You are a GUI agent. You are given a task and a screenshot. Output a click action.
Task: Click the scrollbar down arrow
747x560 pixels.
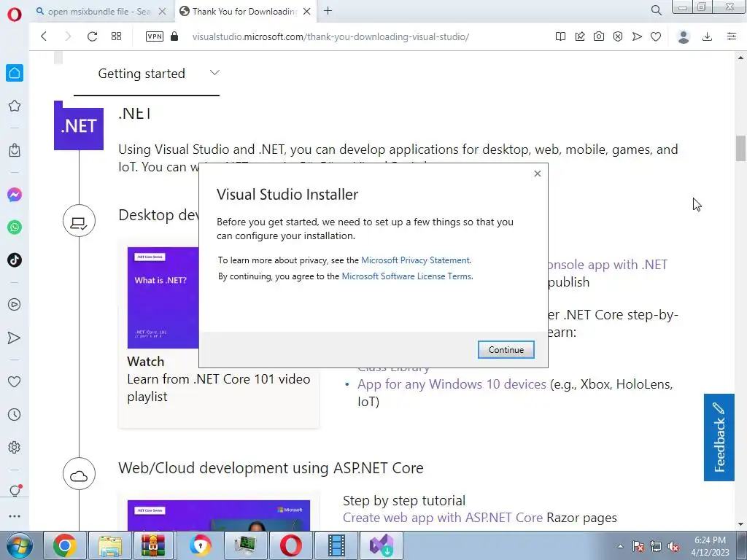coord(740,524)
